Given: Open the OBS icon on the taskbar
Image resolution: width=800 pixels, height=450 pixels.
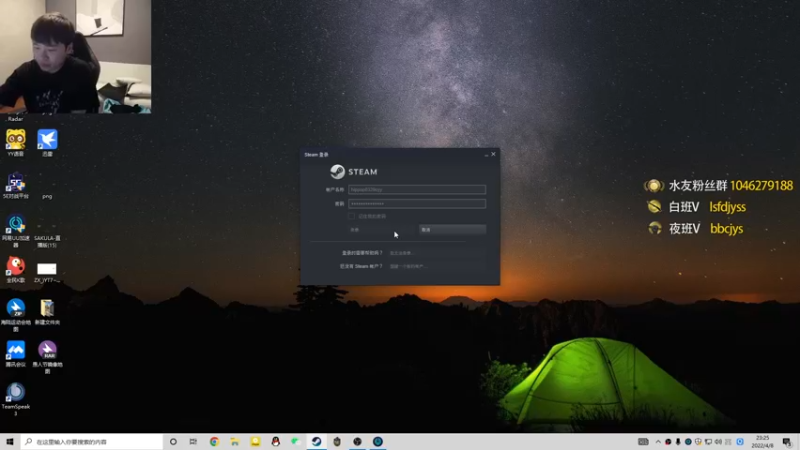Looking at the screenshot, I should coord(357,441).
